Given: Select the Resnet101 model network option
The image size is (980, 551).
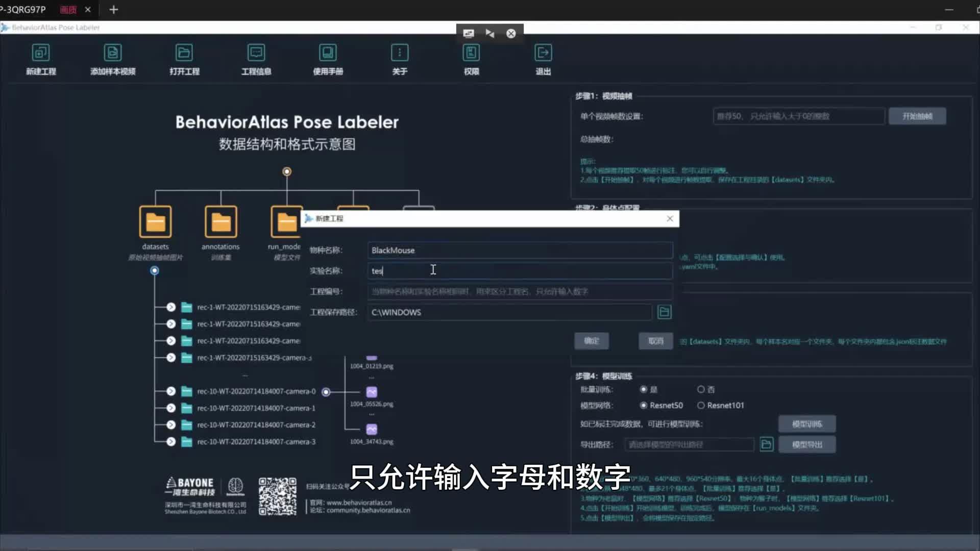Looking at the screenshot, I should tap(701, 406).
